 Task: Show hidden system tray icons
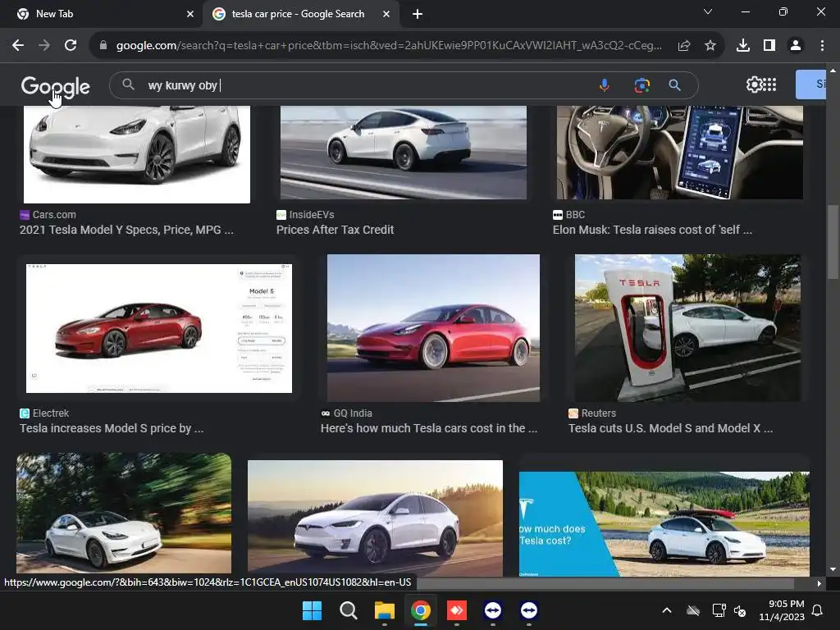667,610
